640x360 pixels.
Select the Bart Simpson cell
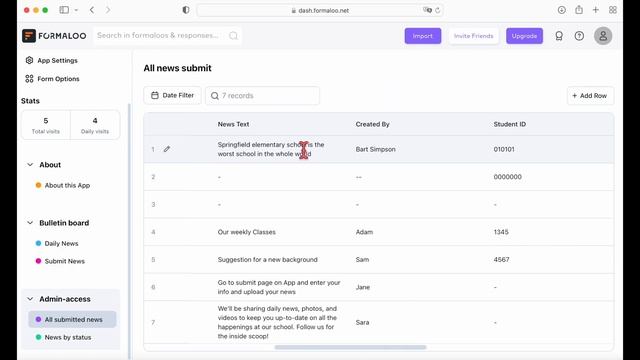click(376, 149)
